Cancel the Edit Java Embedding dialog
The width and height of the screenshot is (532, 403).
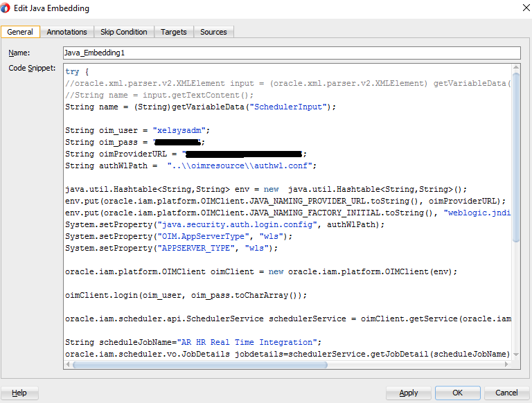tap(506, 393)
